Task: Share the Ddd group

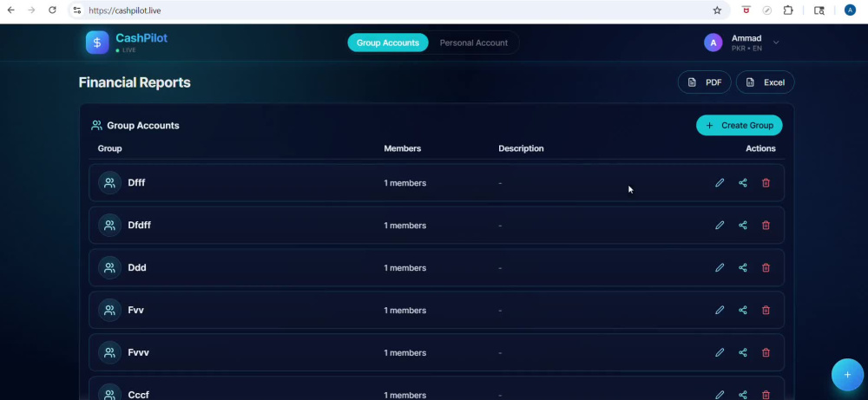Action: click(x=743, y=268)
